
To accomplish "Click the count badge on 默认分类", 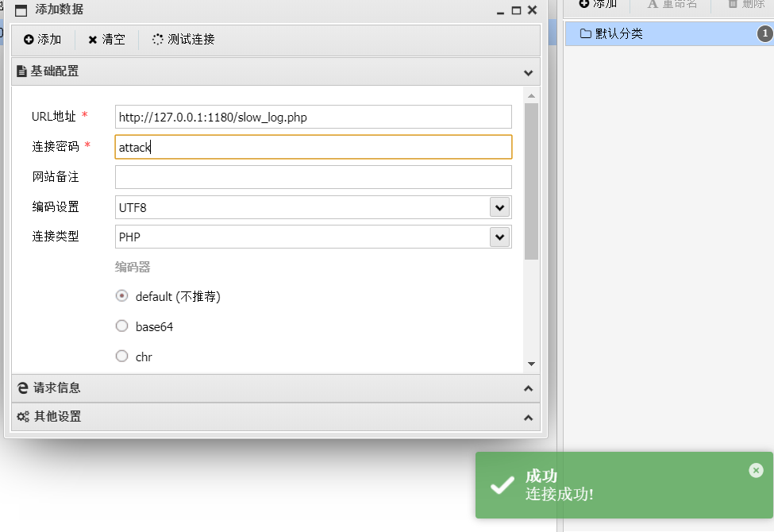I will coord(764,33).
